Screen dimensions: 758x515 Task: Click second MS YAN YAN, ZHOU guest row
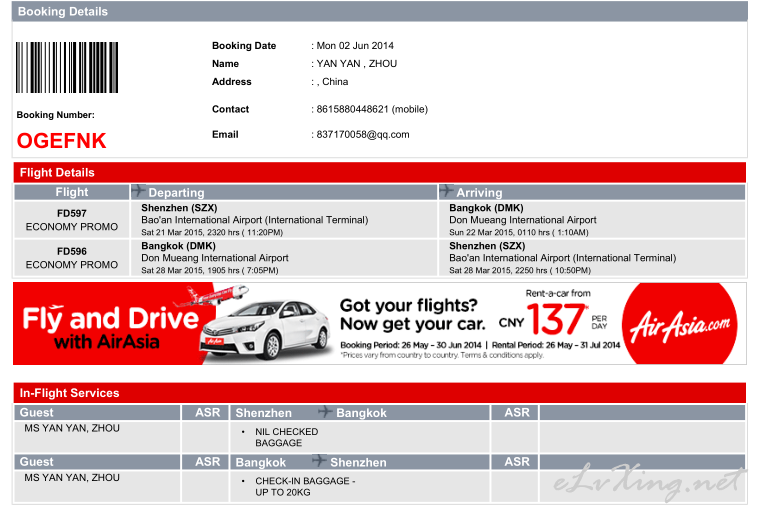72,478
